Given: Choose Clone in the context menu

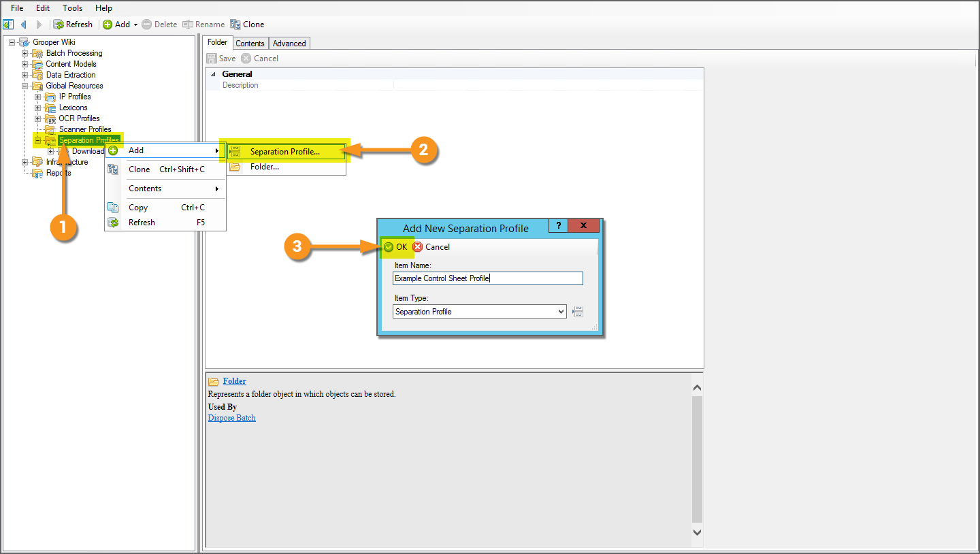Looking at the screenshot, I should pyautogui.click(x=165, y=169).
